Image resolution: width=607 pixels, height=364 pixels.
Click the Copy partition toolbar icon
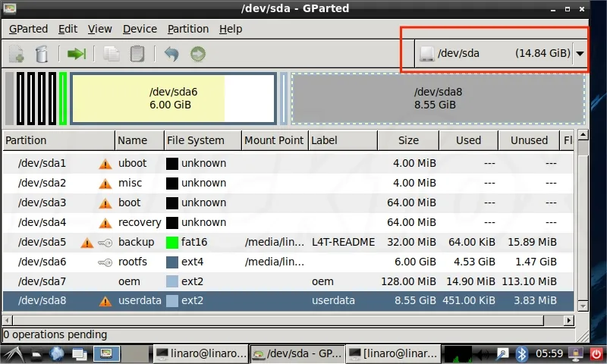112,54
